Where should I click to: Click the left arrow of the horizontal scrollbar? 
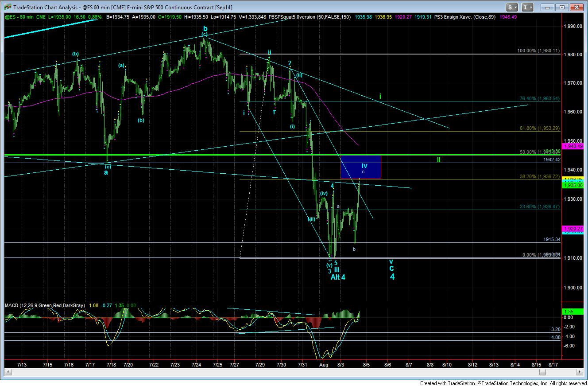tap(8, 372)
